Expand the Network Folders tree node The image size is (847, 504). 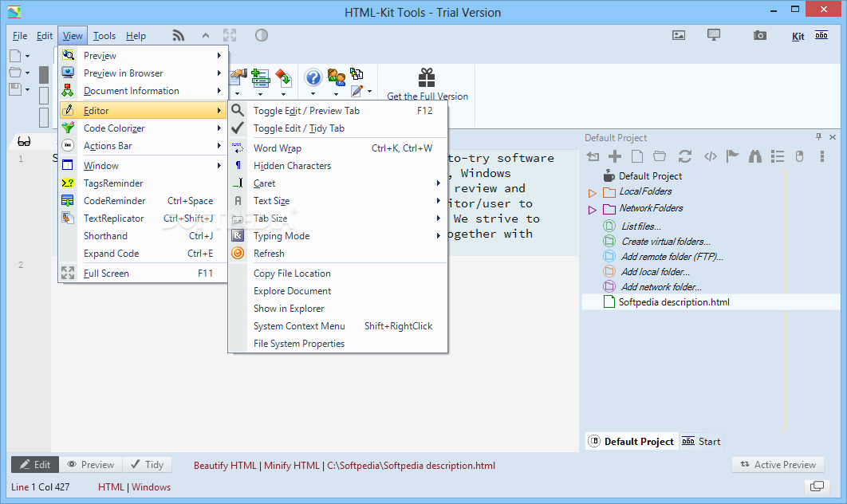[x=592, y=209]
